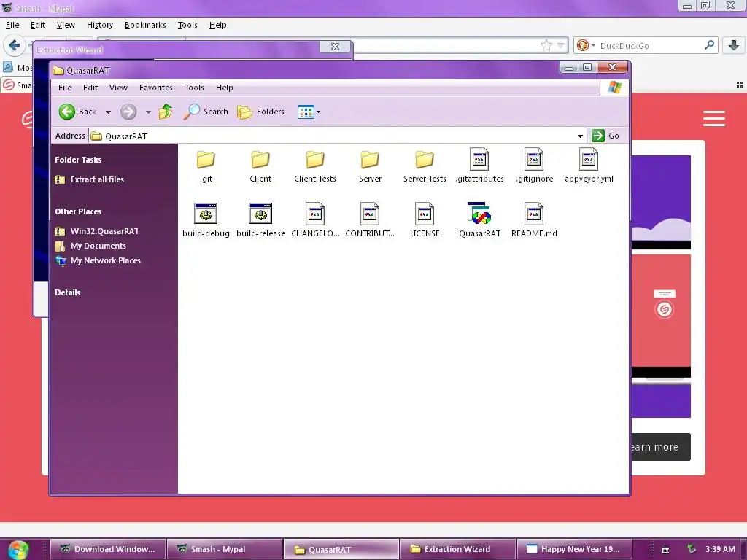Open the Client folder
This screenshot has height=560, width=747.
tap(260, 166)
